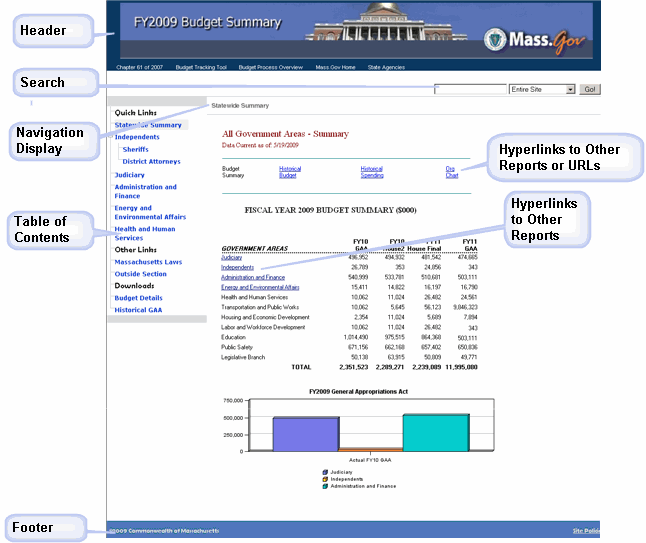The image size is (646, 543).
Task: Click Statewide Summary breadcrumb text
Action: [240, 105]
